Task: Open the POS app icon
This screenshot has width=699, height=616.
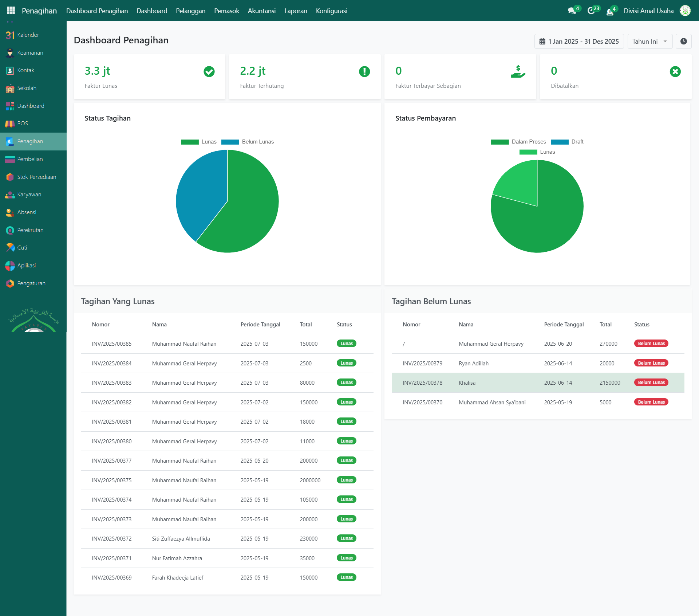Action: click(x=10, y=123)
